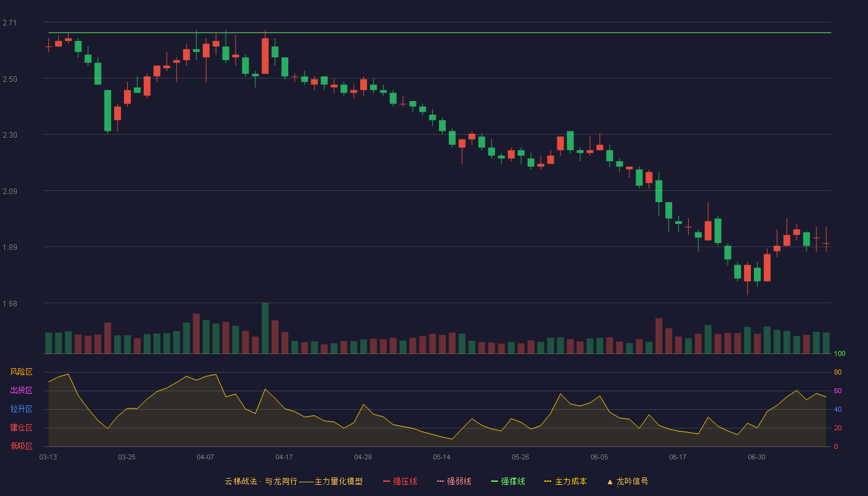This screenshot has height=496, width=868.
Task: Click the 2.71 price axis label
Action: 10,23
